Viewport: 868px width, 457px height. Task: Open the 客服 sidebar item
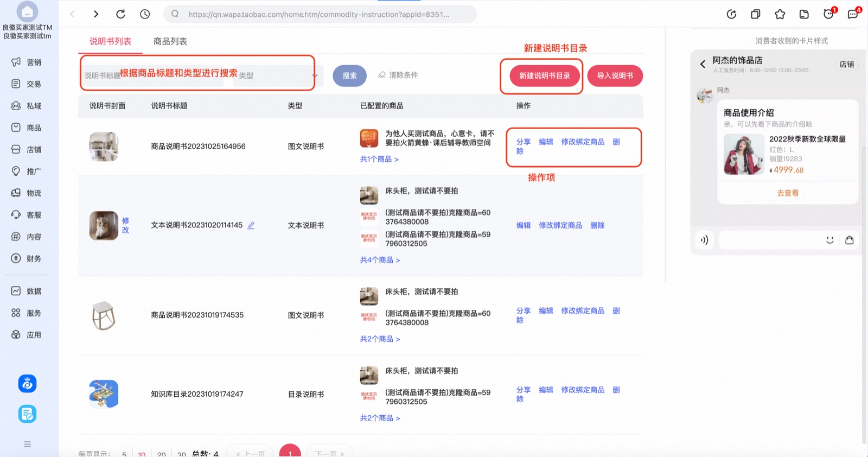[x=27, y=215]
